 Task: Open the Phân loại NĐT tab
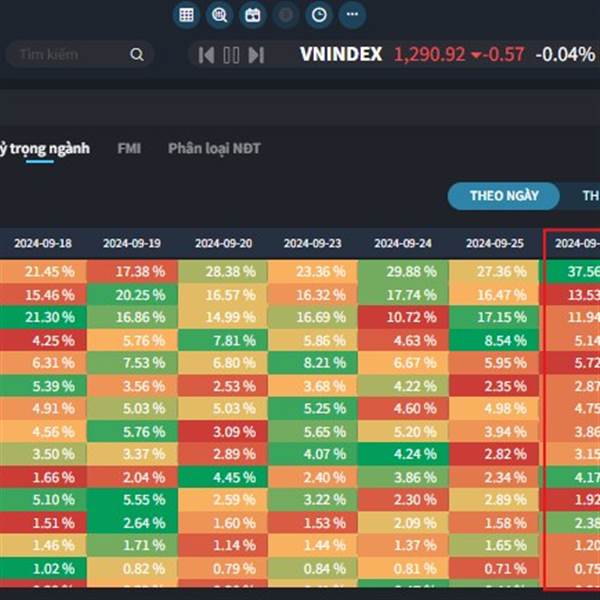(214, 148)
